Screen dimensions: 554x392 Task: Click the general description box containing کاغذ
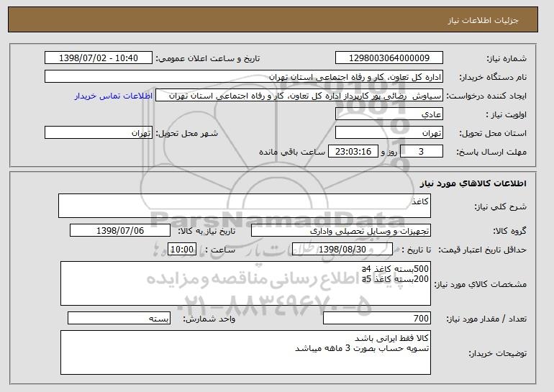click(245, 206)
